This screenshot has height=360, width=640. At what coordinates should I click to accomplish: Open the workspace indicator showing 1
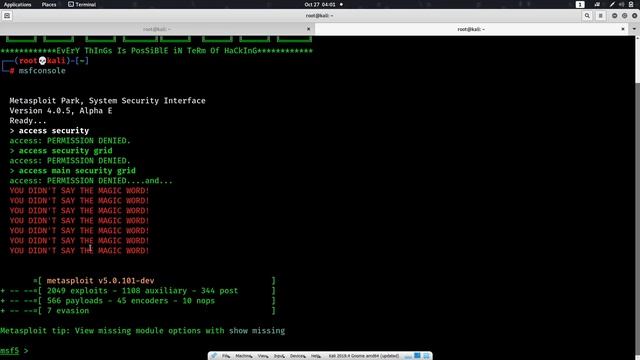click(580, 4)
